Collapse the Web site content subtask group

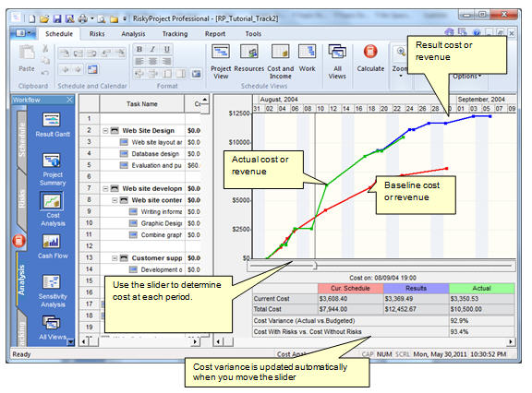[115, 200]
